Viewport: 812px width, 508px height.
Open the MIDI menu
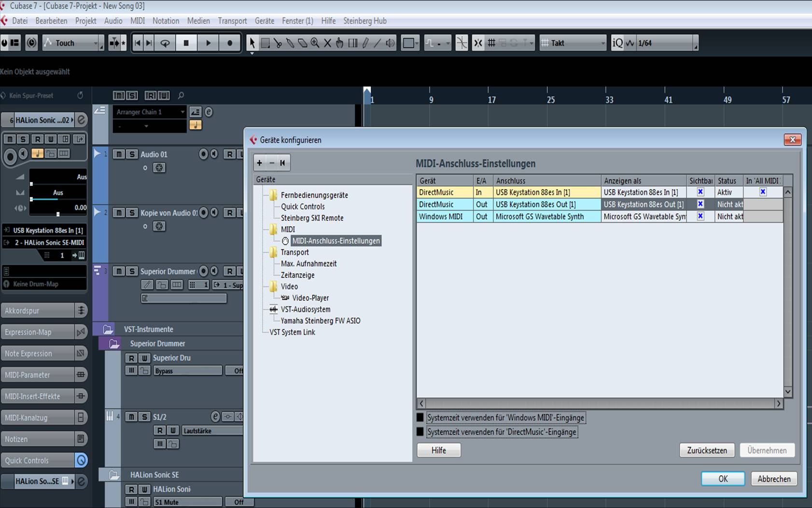coord(138,21)
